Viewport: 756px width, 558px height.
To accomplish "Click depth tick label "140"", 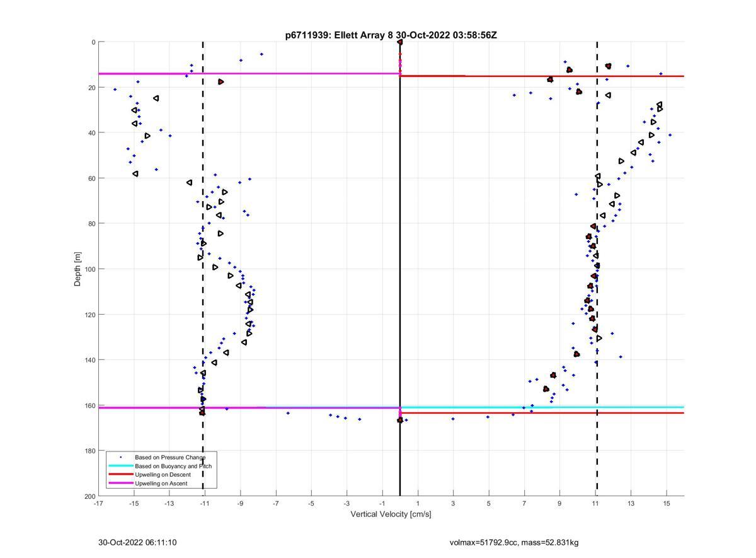I will [89, 360].
